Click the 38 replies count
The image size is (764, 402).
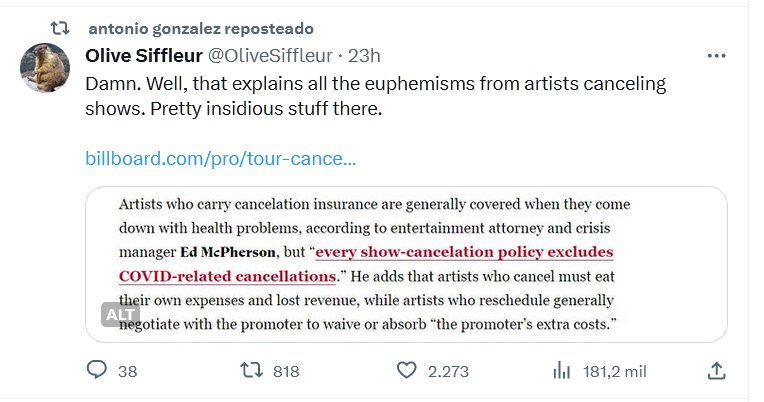(127, 371)
